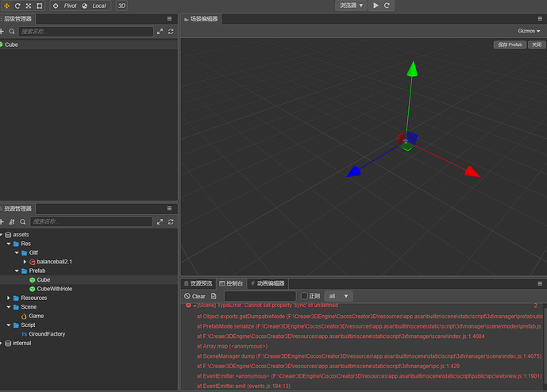Collapse the assets root database

click(1, 235)
